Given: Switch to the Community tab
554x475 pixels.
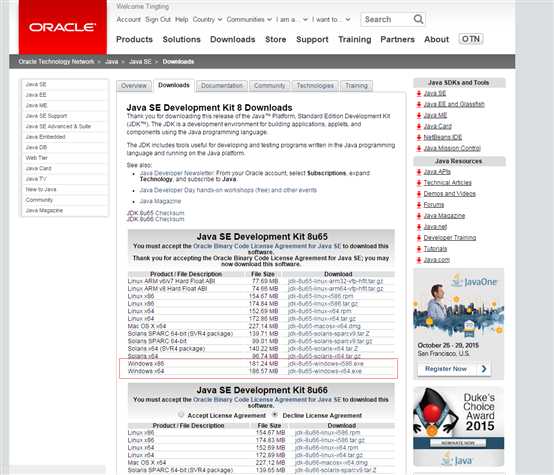Looking at the screenshot, I should [270, 86].
